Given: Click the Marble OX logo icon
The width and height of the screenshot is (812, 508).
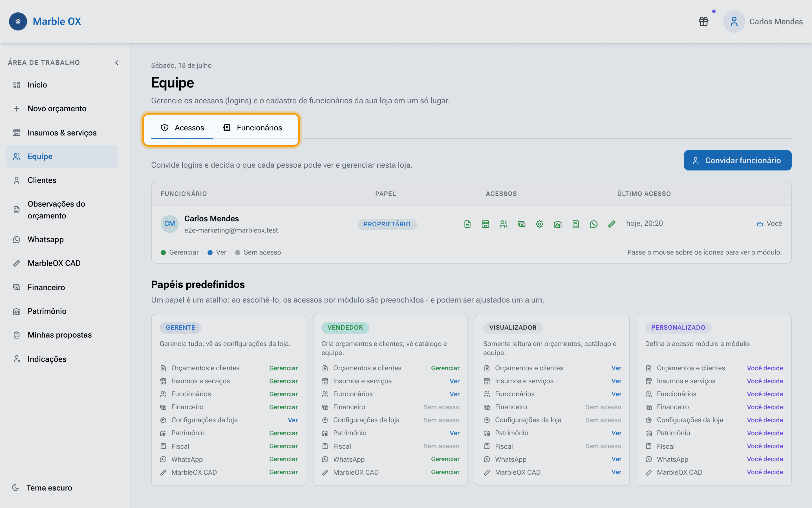Looking at the screenshot, I should pos(18,21).
